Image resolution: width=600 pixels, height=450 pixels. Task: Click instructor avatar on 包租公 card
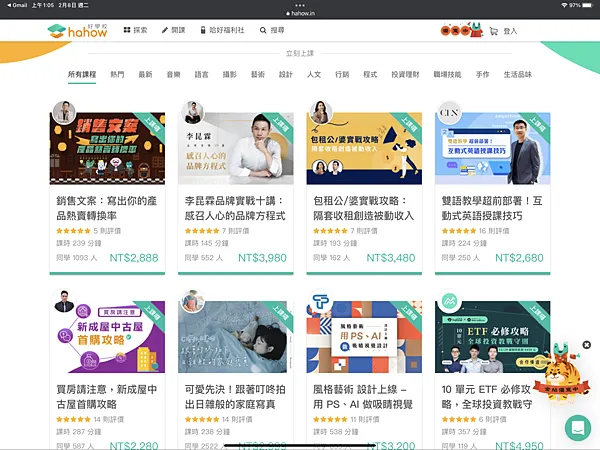click(x=321, y=112)
